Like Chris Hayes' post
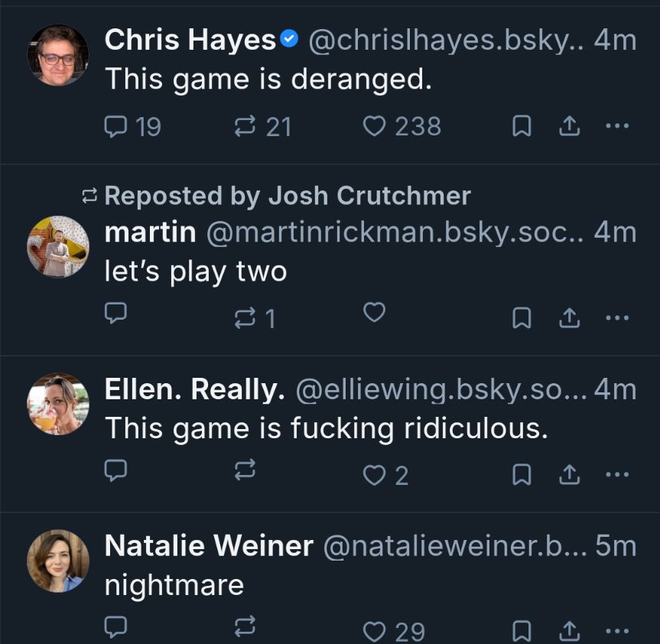This screenshot has height=644, width=660. click(x=373, y=126)
